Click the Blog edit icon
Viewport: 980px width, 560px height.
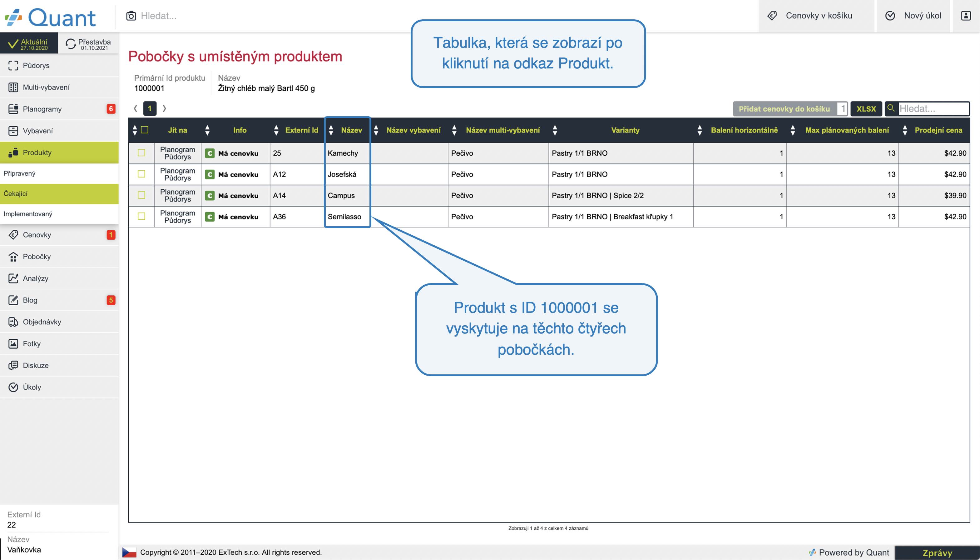(13, 300)
